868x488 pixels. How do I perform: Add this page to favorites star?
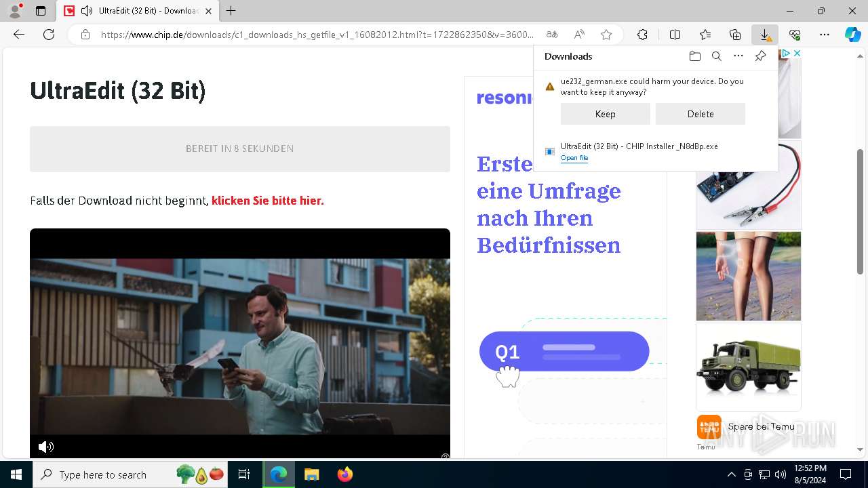(x=606, y=35)
